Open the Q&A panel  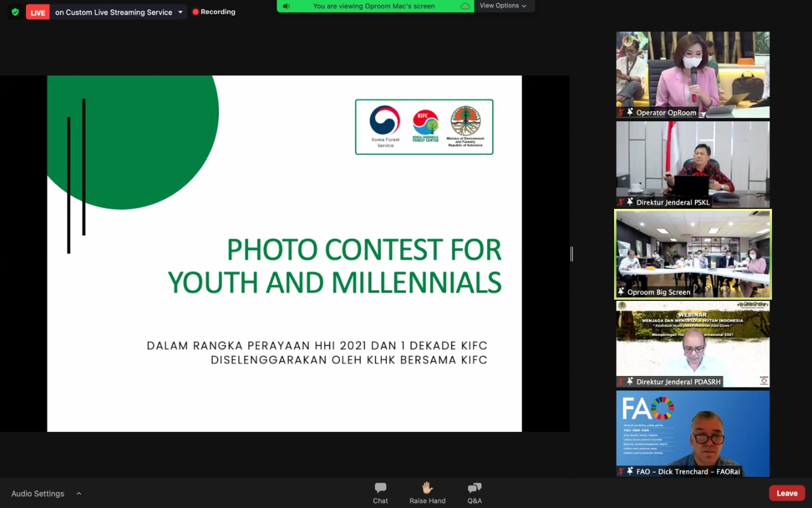475,492
